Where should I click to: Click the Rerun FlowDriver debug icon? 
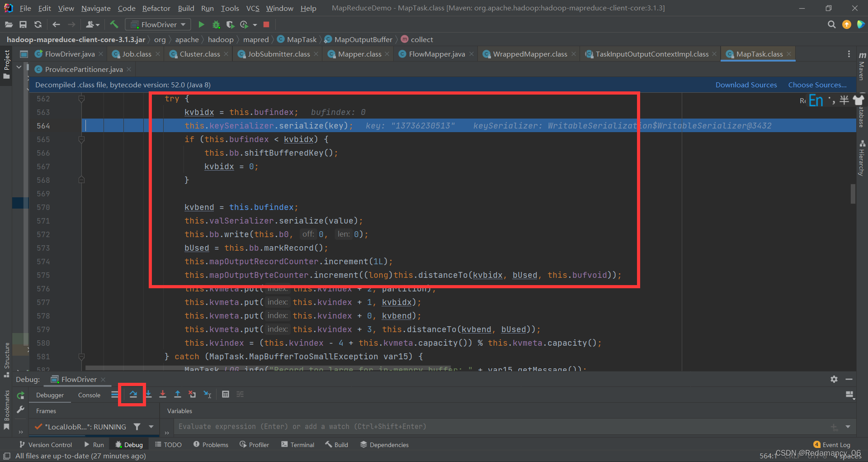[x=20, y=395]
